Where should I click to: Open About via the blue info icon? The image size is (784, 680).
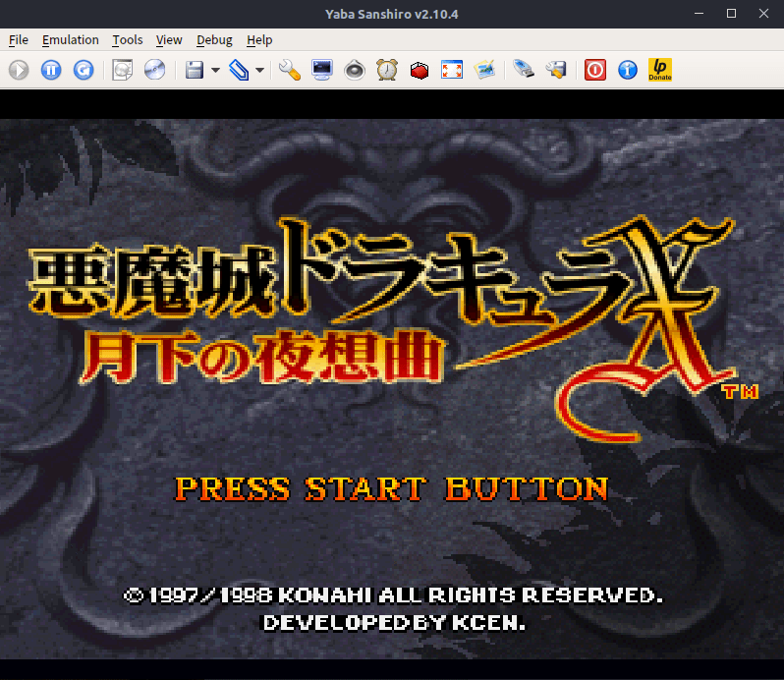(x=628, y=70)
